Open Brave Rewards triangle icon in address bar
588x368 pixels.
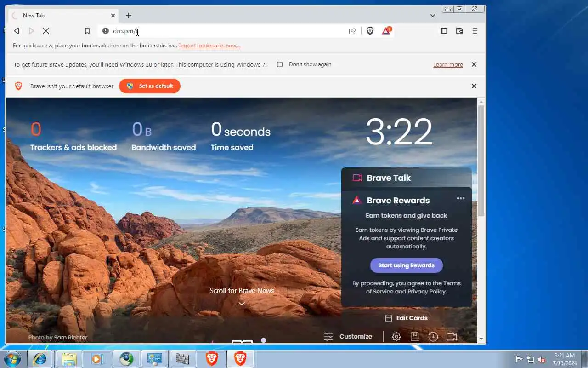(386, 31)
